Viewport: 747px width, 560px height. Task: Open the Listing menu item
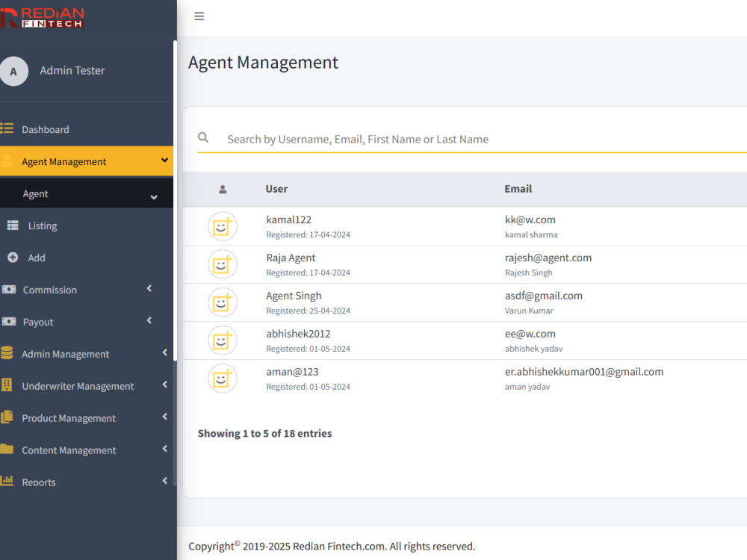(x=87, y=225)
